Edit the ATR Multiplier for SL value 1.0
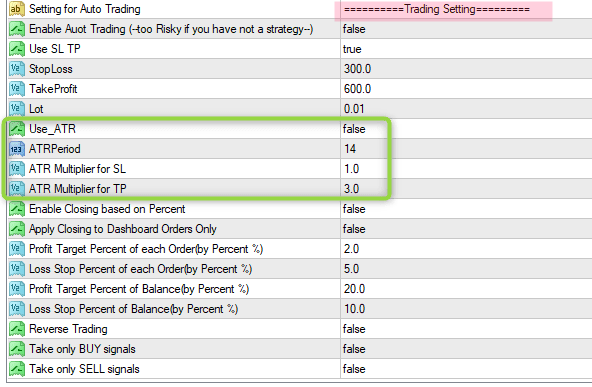 point(352,169)
